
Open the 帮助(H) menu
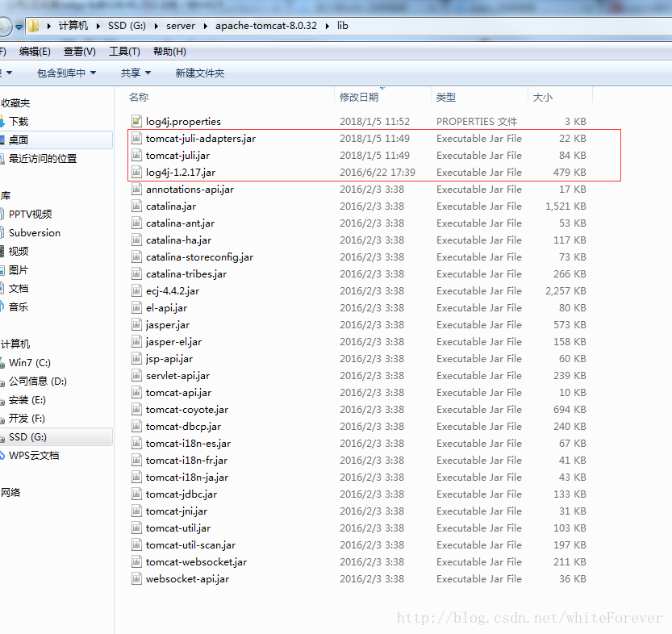click(169, 52)
